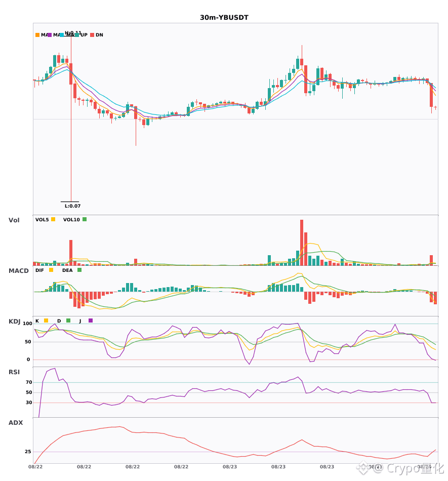The image size is (448, 481).
Task: Click the 30m-YBUSDT chart title
Action: 224,18
